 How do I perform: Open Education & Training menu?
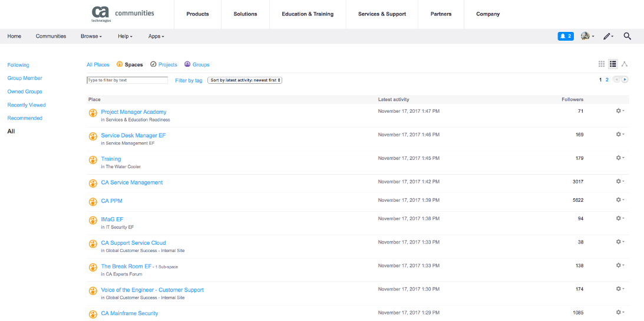(308, 14)
